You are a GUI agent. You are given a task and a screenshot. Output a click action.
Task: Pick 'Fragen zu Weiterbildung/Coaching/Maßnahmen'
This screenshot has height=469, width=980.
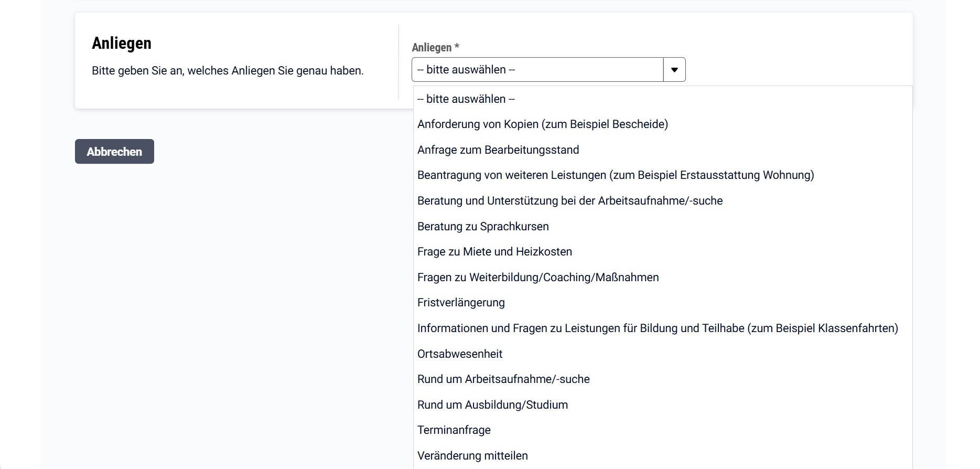point(538,278)
